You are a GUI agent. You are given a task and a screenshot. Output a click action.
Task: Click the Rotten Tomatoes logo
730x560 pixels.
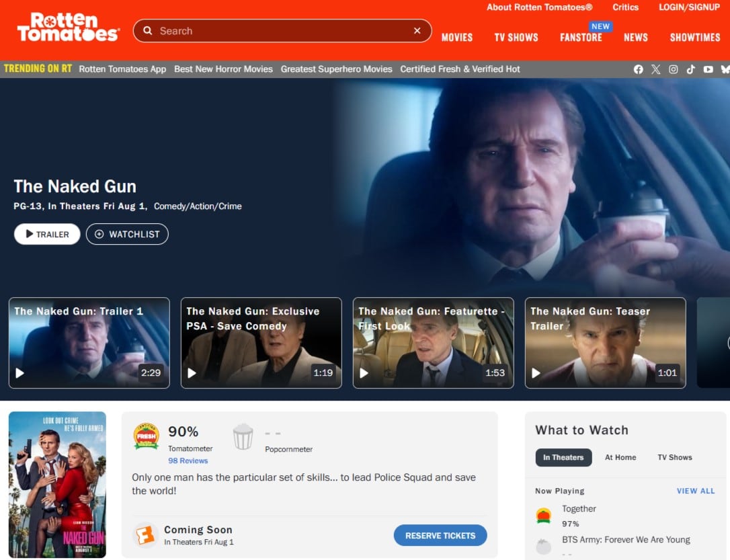(69, 28)
